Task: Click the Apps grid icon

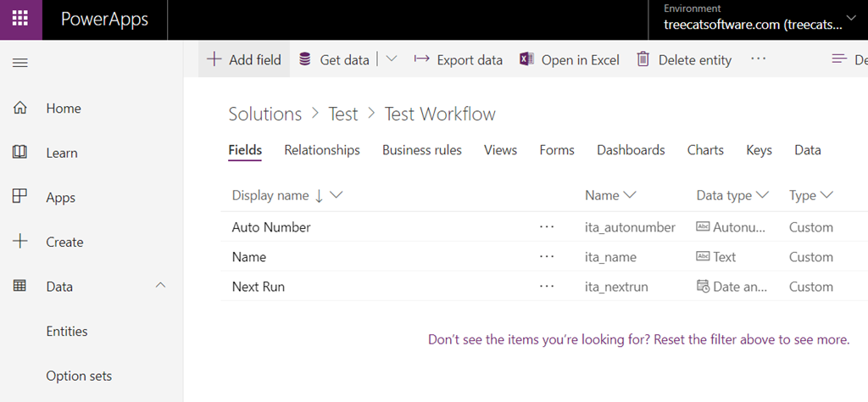Action: tap(20, 197)
